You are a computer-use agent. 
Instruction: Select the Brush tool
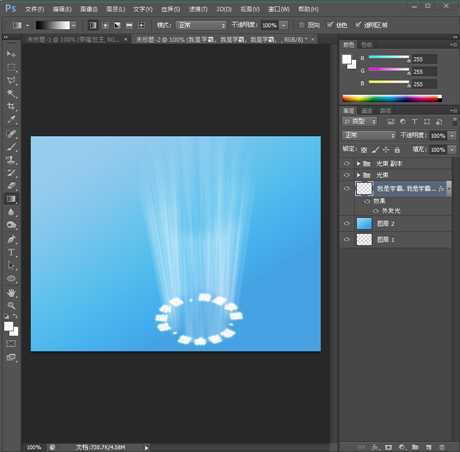click(11, 147)
